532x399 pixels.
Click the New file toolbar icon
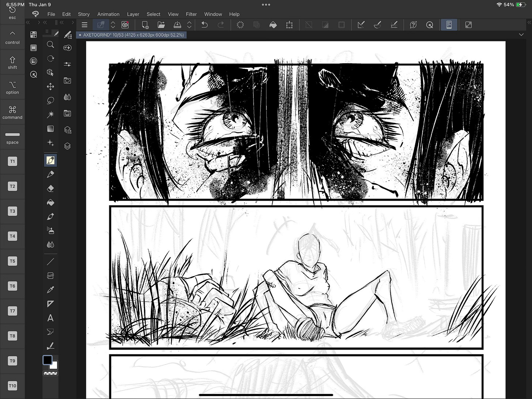tap(145, 25)
